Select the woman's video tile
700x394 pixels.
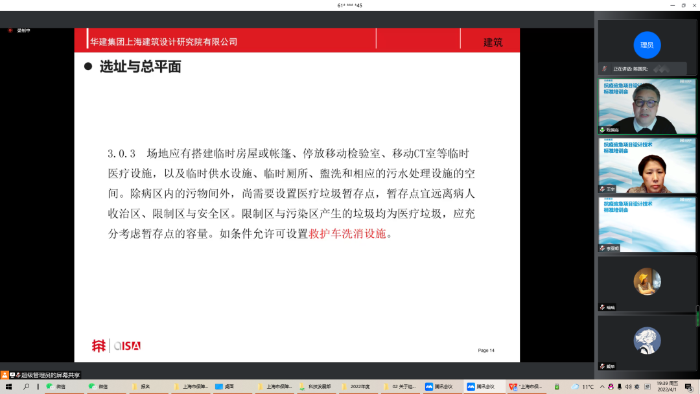(x=647, y=166)
